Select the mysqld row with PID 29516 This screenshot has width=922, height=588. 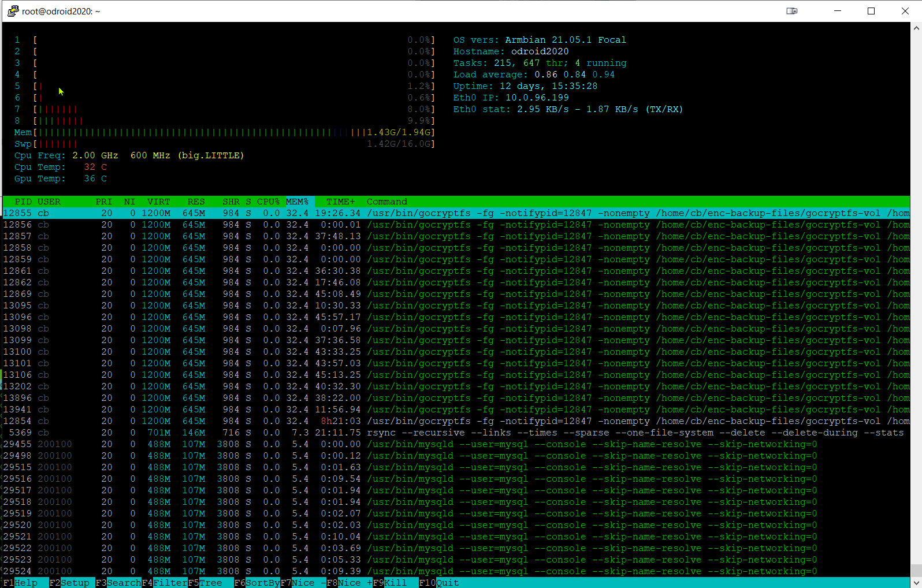[x=456, y=479]
